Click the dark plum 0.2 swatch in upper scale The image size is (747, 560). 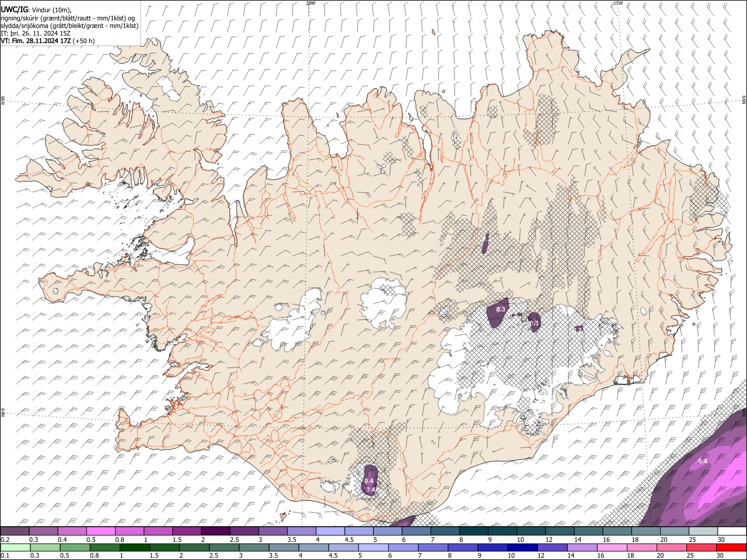(15, 531)
